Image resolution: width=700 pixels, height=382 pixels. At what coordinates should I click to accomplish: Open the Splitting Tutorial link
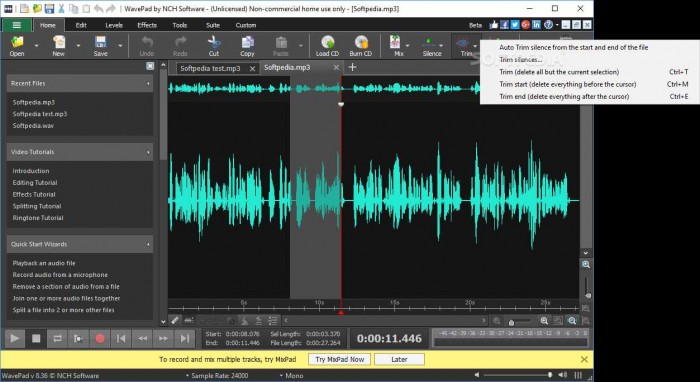pyautogui.click(x=37, y=206)
